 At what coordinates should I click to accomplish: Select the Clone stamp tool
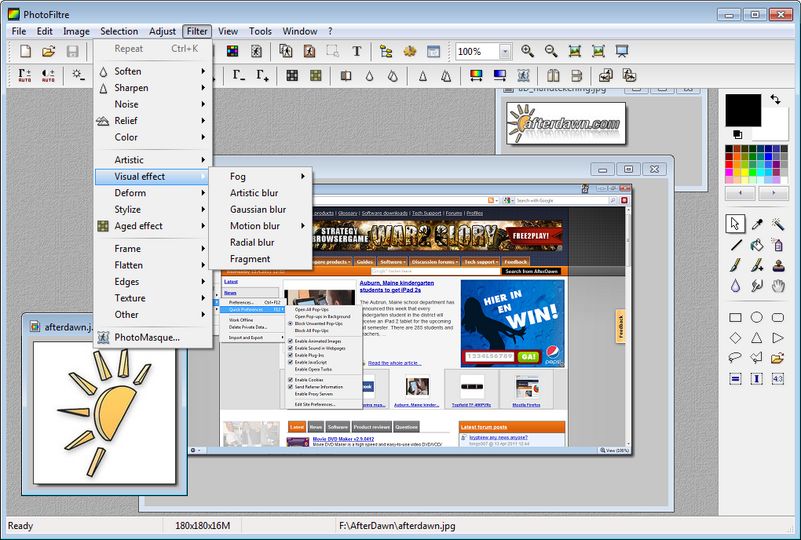(x=778, y=266)
